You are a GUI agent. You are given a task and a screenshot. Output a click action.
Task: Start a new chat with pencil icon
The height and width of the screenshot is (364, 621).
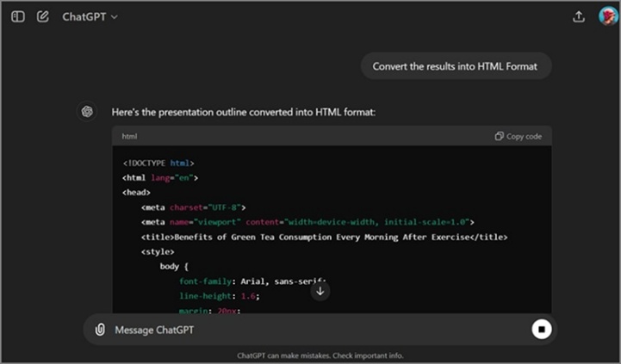(42, 16)
